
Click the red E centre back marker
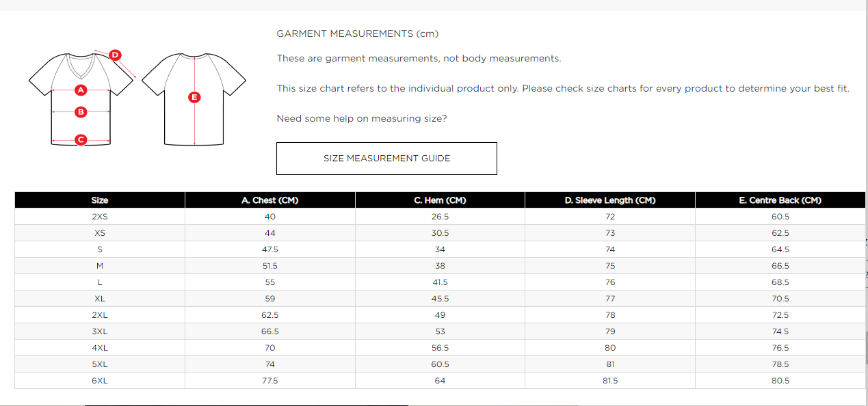pos(194,97)
